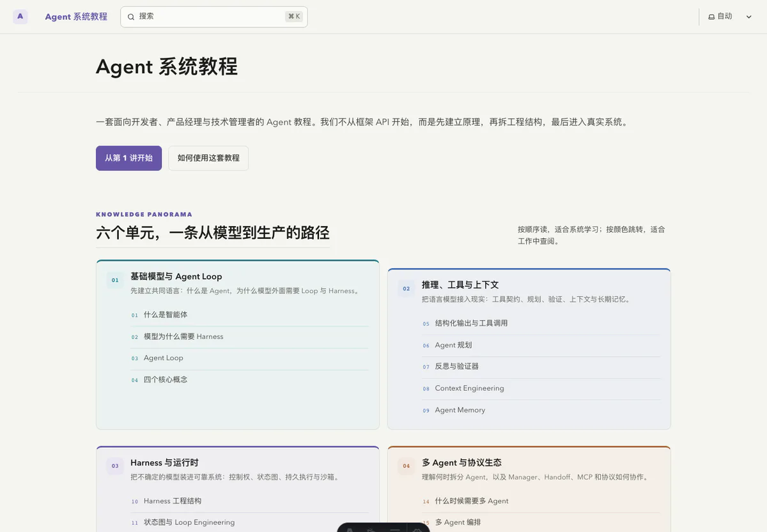Screen dimensions: 767x532
Task: Click the ⌘ K shortcut badge
Action: tap(294, 17)
